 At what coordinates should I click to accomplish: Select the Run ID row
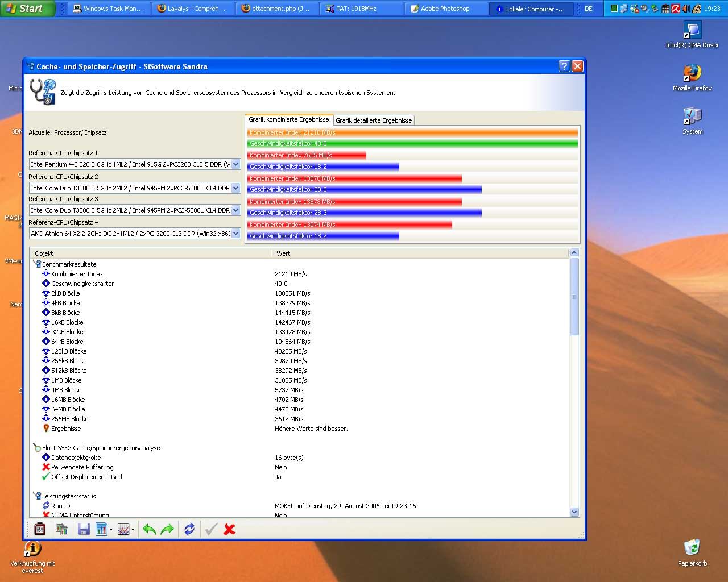click(x=299, y=506)
